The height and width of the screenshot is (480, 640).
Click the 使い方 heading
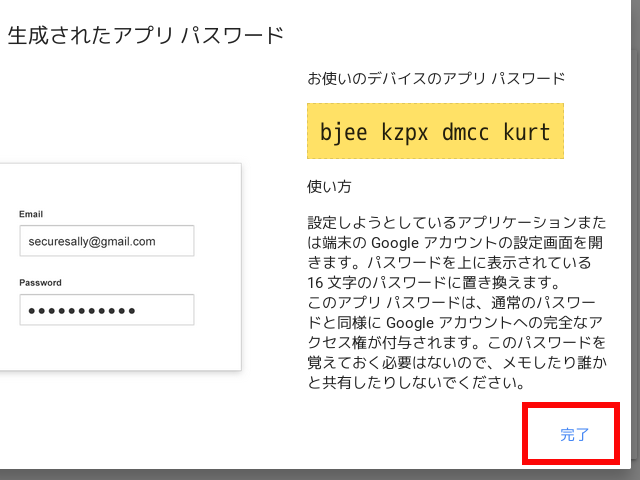[329, 187]
